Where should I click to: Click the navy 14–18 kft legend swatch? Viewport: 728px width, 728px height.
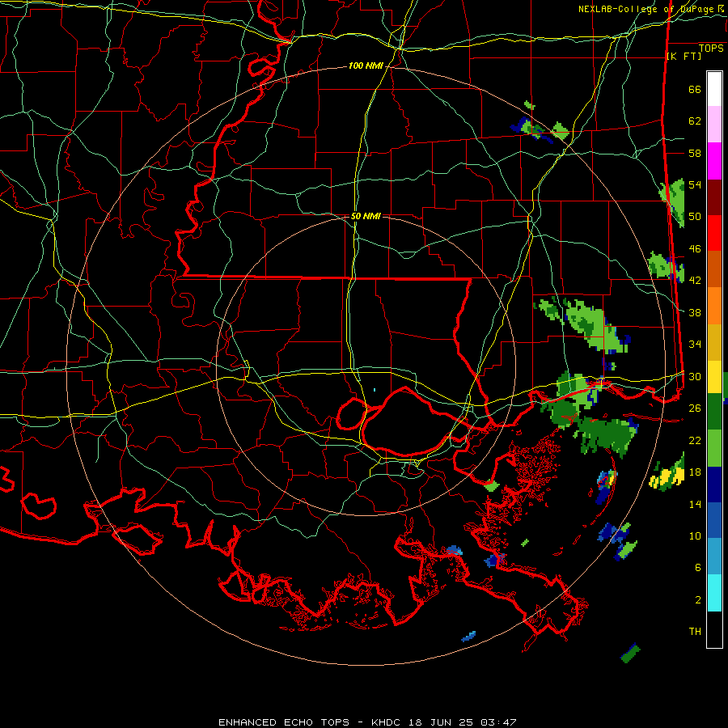714,485
